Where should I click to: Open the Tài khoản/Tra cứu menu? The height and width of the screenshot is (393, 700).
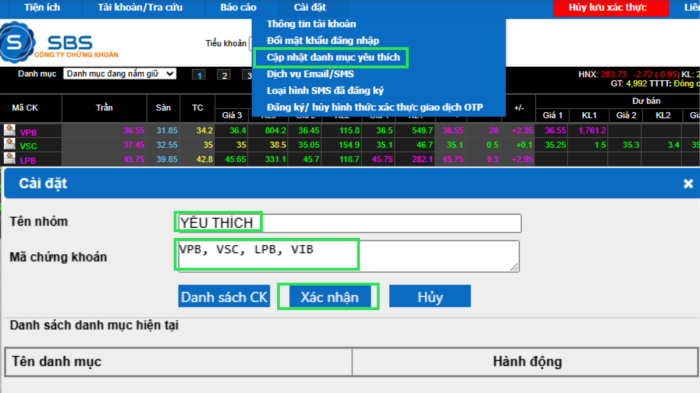[140, 8]
